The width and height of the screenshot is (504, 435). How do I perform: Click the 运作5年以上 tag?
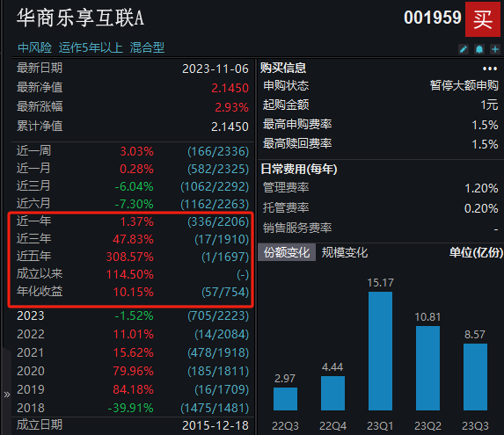click(91, 47)
